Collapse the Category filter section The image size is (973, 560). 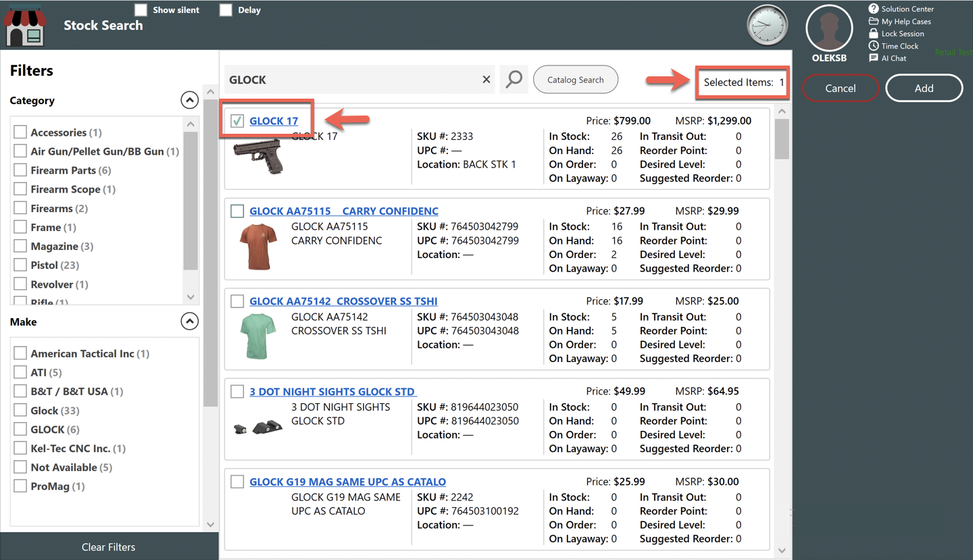pyautogui.click(x=189, y=100)
